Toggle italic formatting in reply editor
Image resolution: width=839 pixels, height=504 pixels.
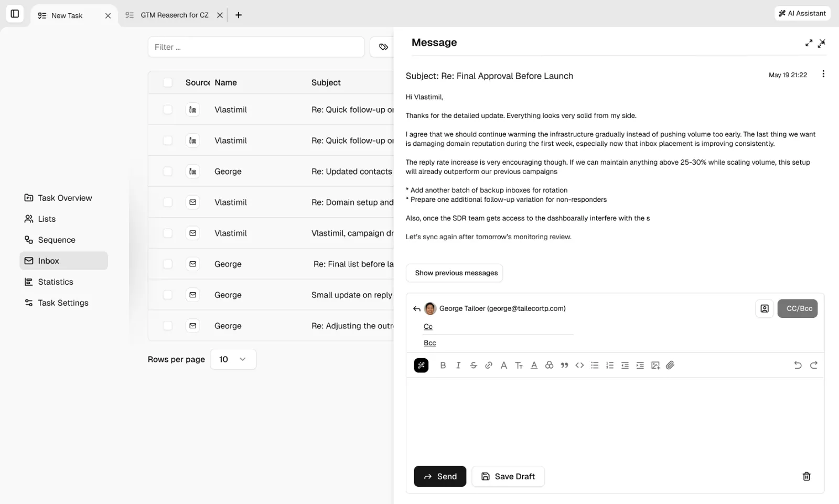(x=458, y=366)
